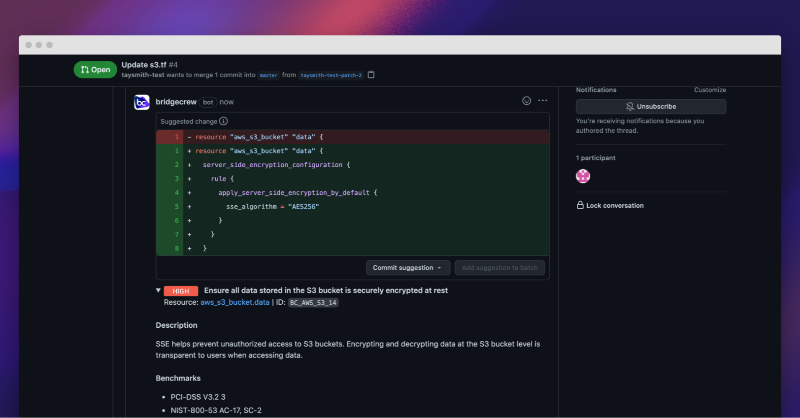This screenshot has width=800, height=418.
Task: Open the master base branch link
Action: point(268,75)
